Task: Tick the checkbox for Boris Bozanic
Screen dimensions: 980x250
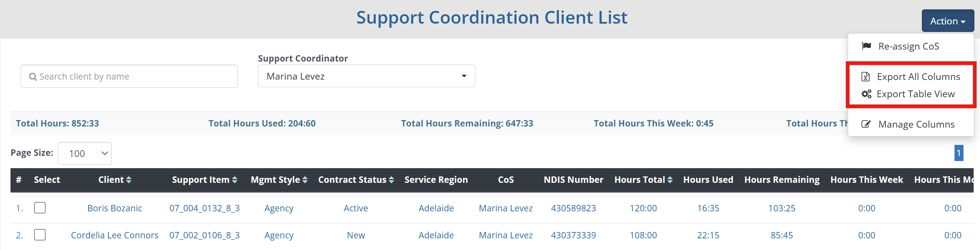Action: [x=40, y=208]
